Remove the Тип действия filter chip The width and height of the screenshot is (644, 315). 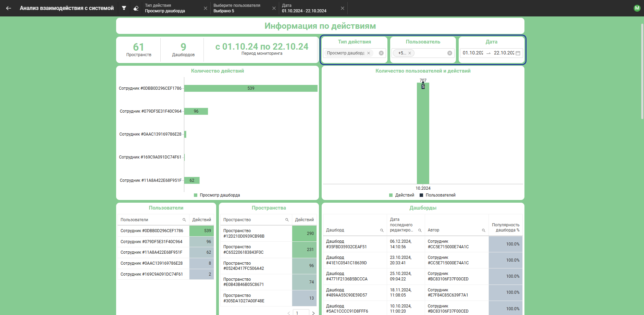206,8
